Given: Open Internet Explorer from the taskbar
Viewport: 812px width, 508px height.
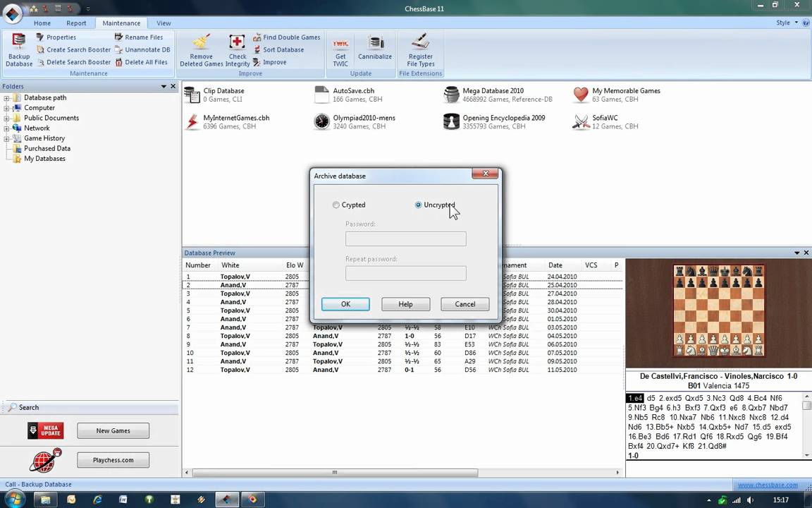Looking at the screenshot, I should pyautogui.click(x=97, y=500).
